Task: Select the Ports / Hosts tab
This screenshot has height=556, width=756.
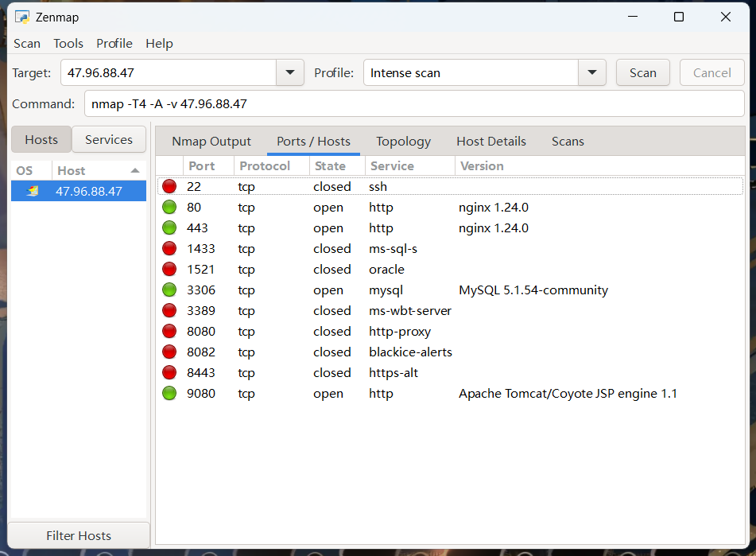Action: click(313, 142)
